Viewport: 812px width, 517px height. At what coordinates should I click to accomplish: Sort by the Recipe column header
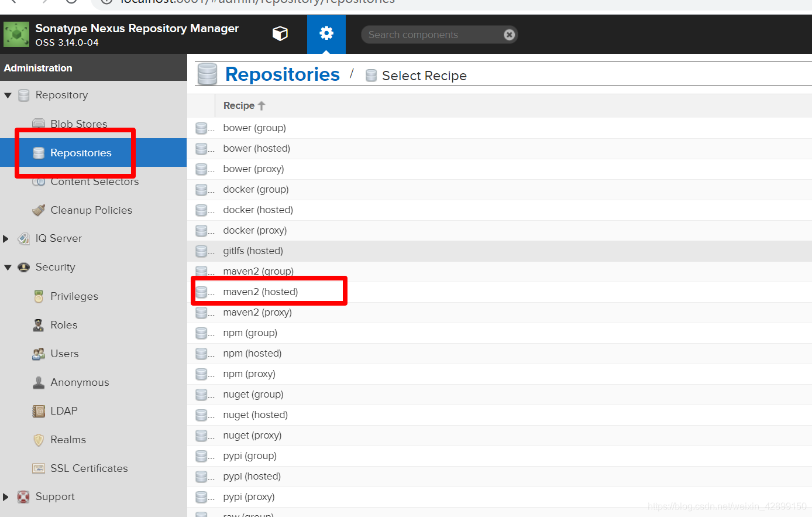click(x=500, y=106)
